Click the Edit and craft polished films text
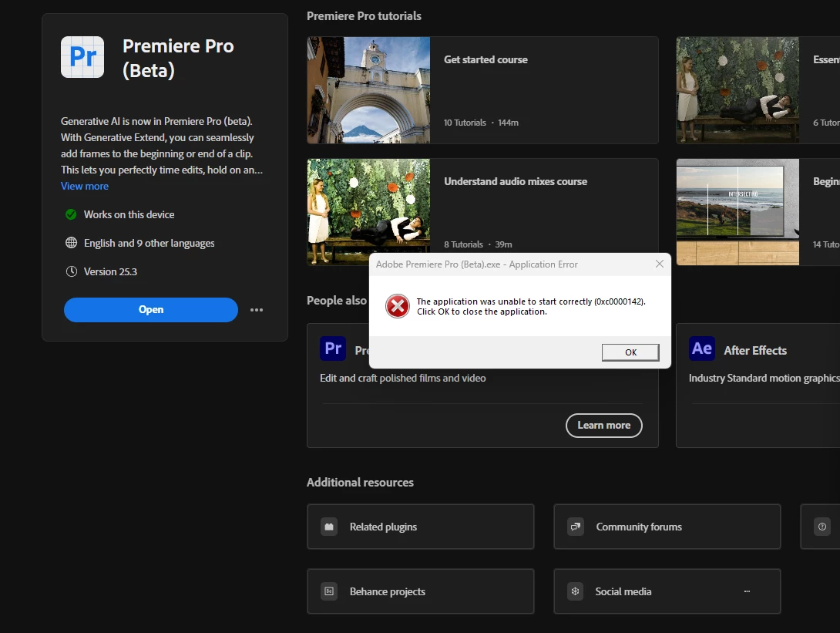The height and width of the screenshot is (633, 840). [x=403, y=378]
